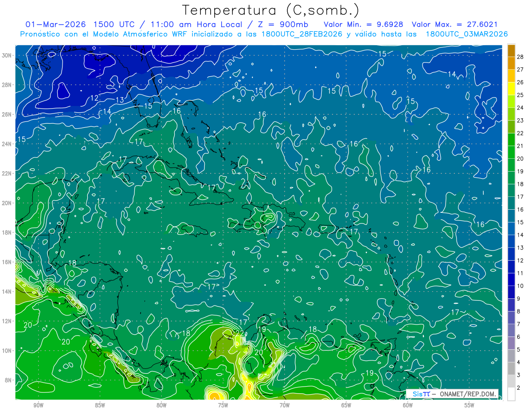Click the color bar label 5
Image resolution: width=532 pixels, height=411 pixels.
[x=519, y=350]
